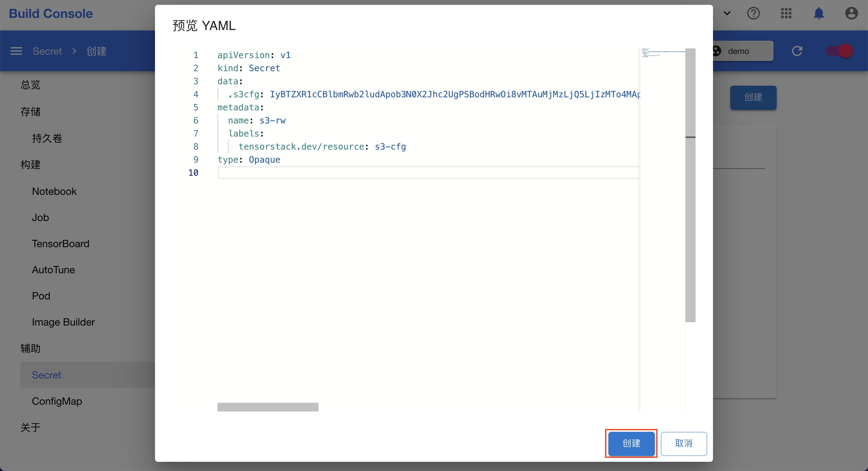
Task: Click the tensorstack.dev/resource label line
Action: click(x=322, y=146)
